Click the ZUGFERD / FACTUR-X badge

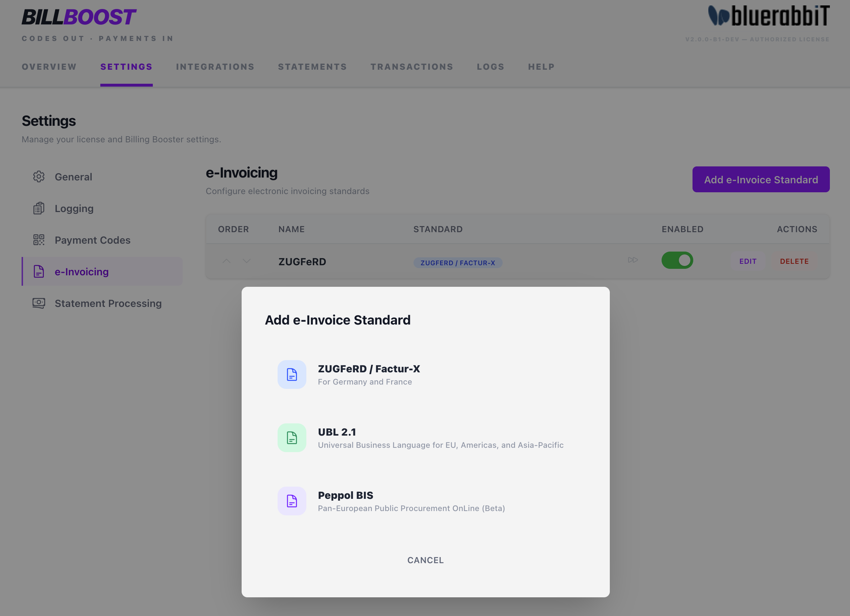click(x=458, y=263)
